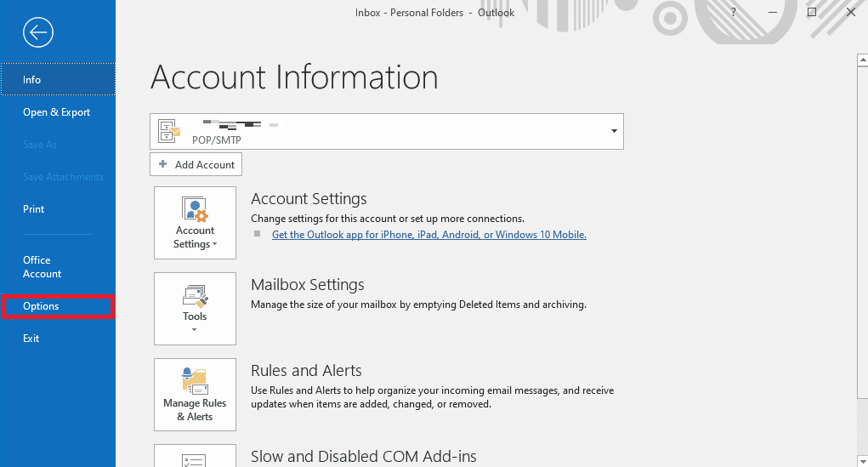The height and width of the screenshot is (467, 868).
Task: Click the scrollbar up arrow
Action: 862,60
